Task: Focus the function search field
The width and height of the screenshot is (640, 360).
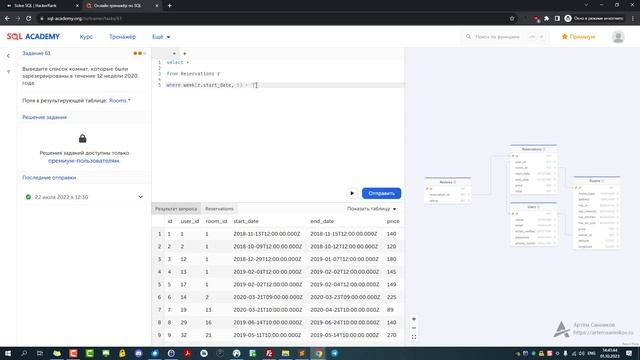Action: pyautogui.click(x=504, y=37)
